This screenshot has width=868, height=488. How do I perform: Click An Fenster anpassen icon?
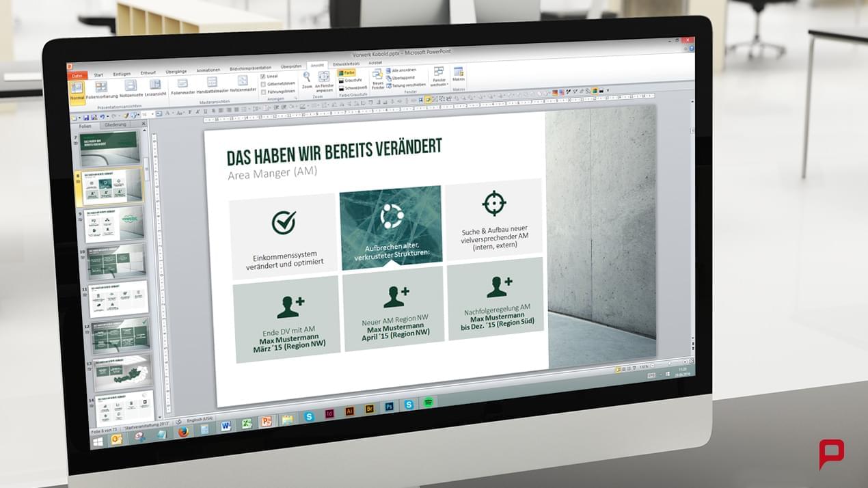pos(324,77)
